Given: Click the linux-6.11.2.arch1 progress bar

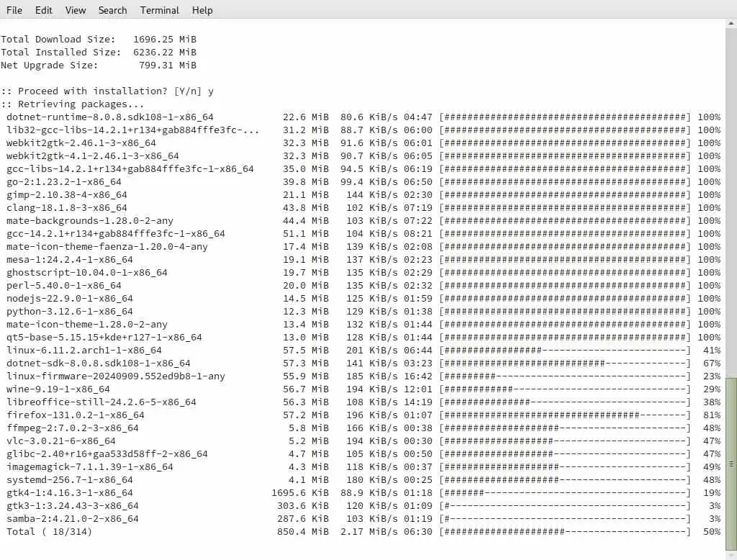Looking at the screenshot, I should [x=565, y=351].
